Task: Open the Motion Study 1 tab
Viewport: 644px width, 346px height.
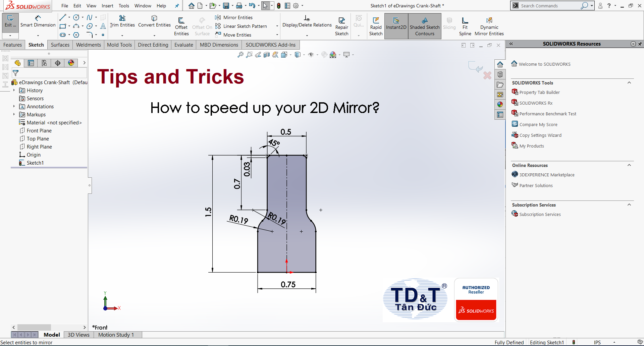Action: pyautogui.click(x=116, y=335)
